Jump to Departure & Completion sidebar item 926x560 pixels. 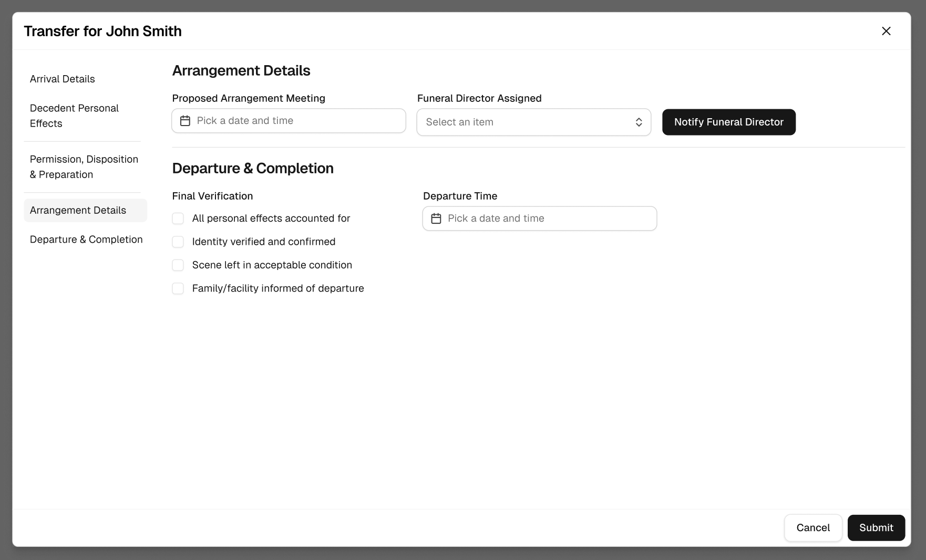coord(86,240)
